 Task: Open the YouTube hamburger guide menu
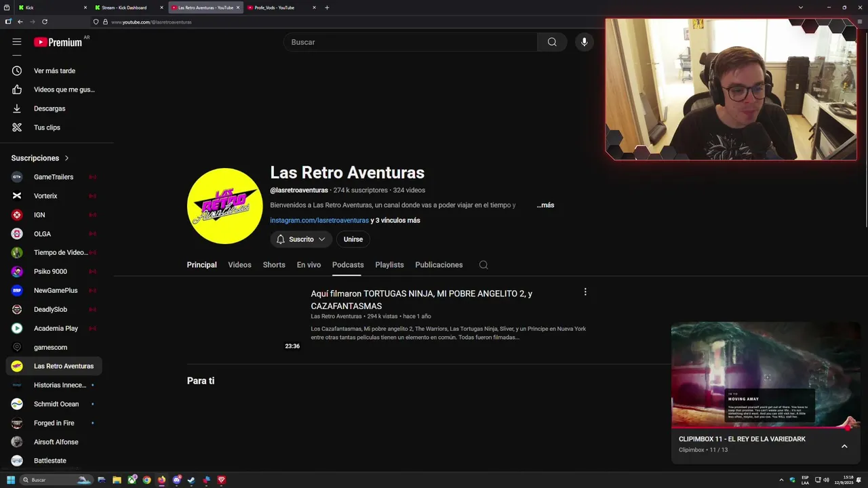(17, 42)
